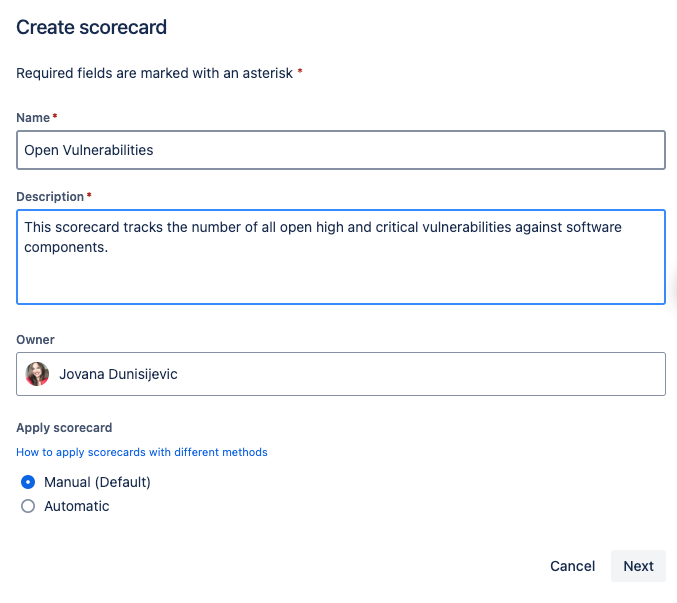Click the 'Automatic' option label text

[x=77, y=506]
